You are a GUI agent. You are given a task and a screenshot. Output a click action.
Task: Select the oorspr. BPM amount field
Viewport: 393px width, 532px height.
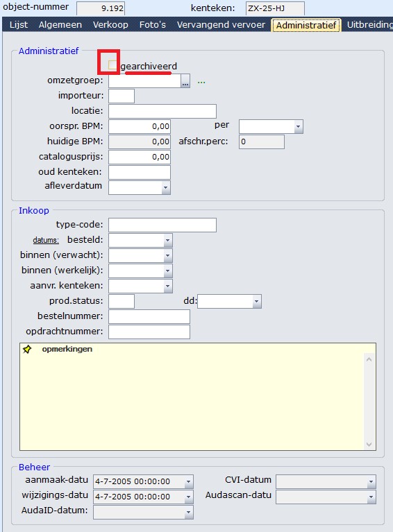(140, 126)
